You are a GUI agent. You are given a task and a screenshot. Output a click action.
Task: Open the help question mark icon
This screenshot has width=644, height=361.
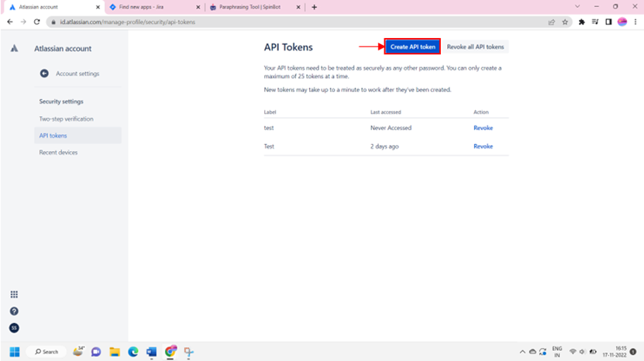pos(14,311)
